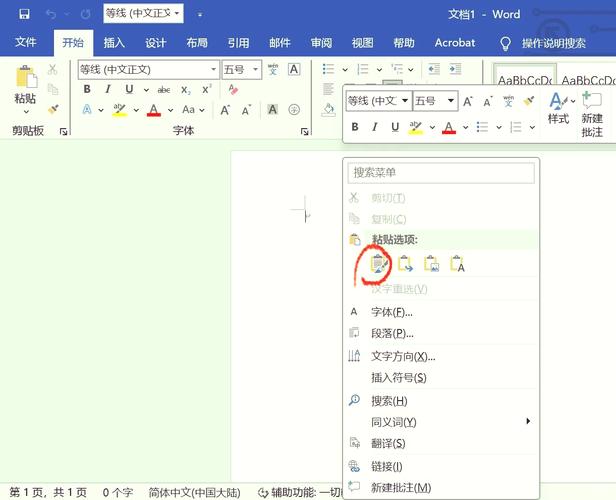Viewport: 616px width, 500px height.
Task: Open 样式 styles in the mini toolbar
Action: coord(559,108)
